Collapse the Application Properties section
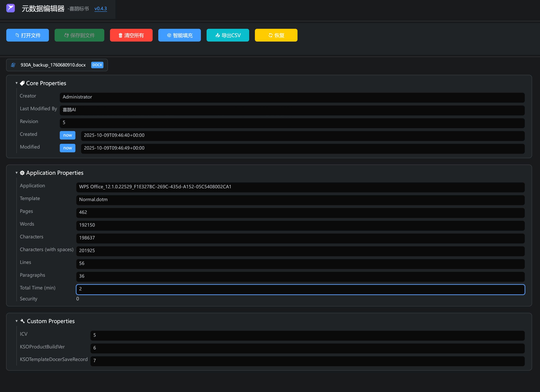The width and height of the screenshot is (540, 392). (16, 173)
